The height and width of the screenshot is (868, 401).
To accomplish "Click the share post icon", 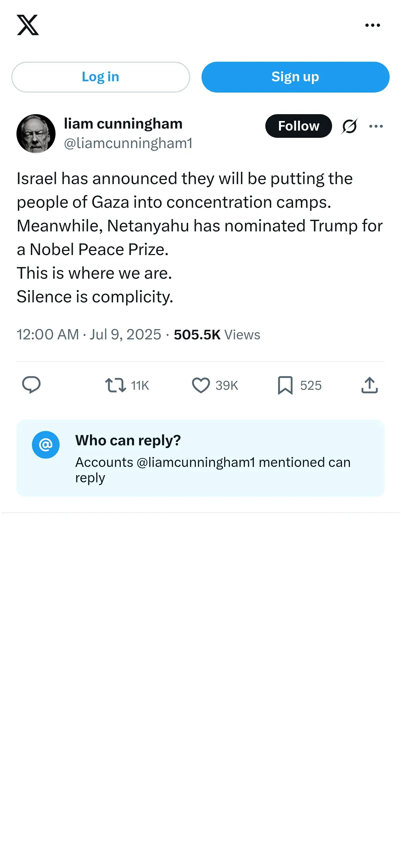I will coord(369,385).
